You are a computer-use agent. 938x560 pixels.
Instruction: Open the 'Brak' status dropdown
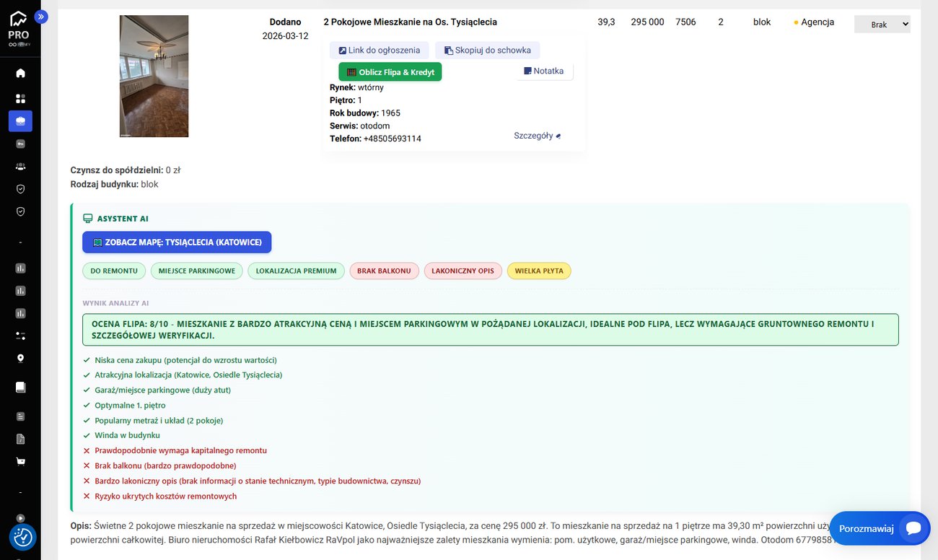(882, 25)
